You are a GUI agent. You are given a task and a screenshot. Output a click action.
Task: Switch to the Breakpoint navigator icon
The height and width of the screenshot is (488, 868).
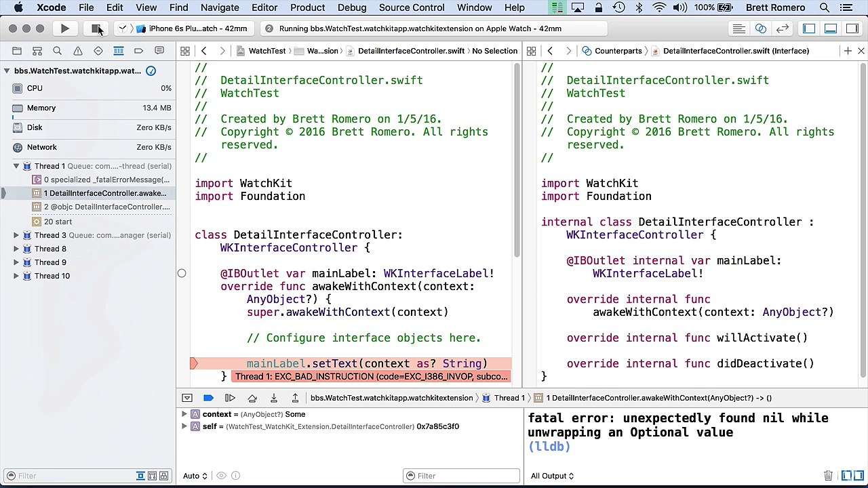click(x=139, y=51)
